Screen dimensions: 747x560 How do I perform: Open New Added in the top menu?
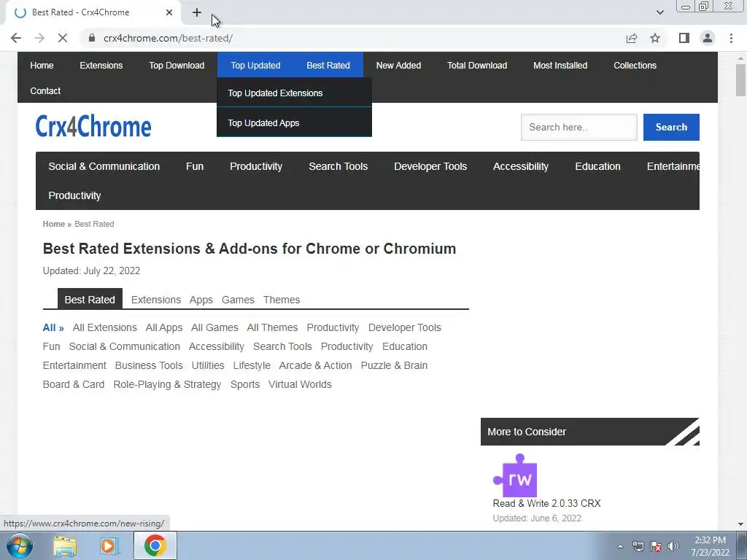399,65
